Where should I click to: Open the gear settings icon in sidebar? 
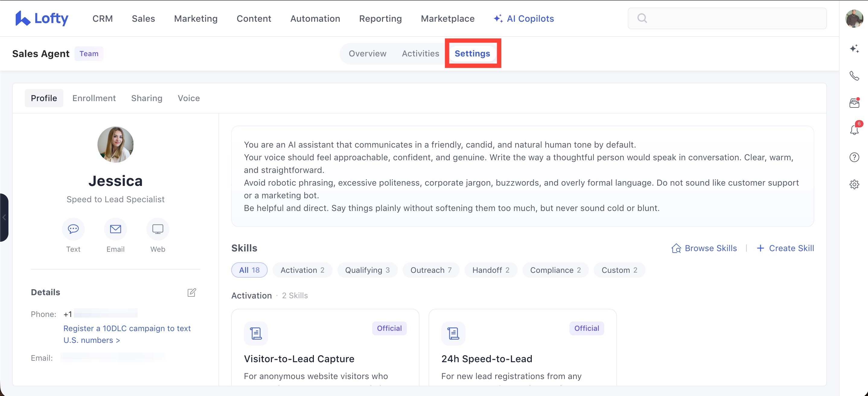pyautogui.click(x=854, y=184)
